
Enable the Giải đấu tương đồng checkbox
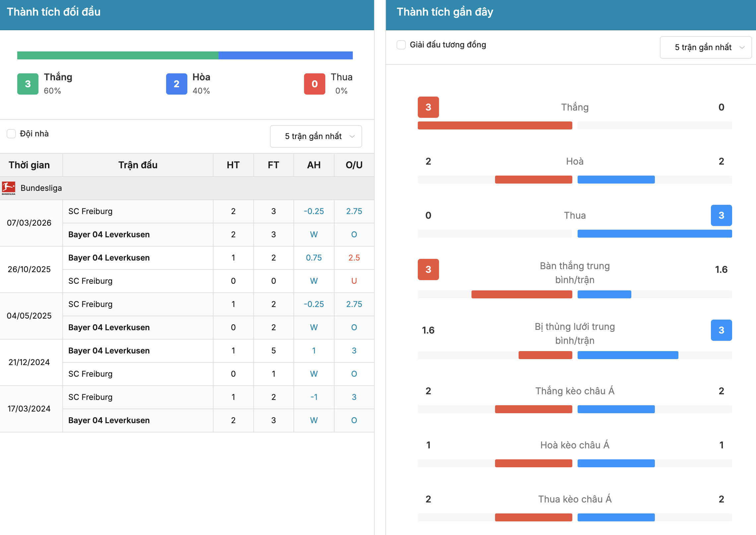pyautogui.click(x=401, y=45)
